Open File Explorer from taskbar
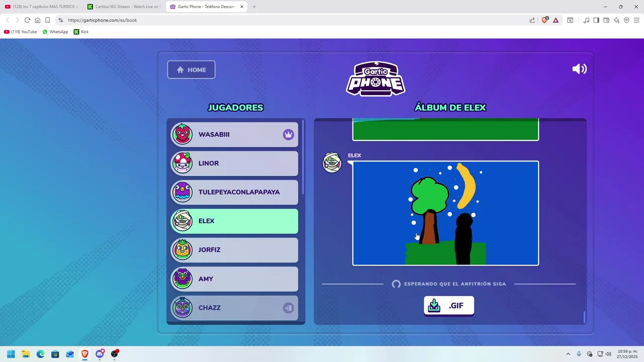Viewport: 644px width, 362px height. coord(26,354)
